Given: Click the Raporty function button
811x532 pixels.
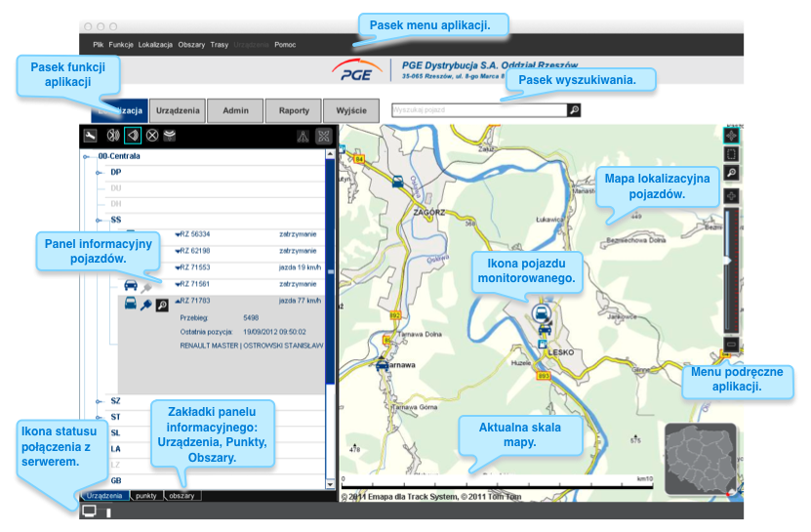Looking at the screenshot, I should pyautogui.click(x=294, y=110).
